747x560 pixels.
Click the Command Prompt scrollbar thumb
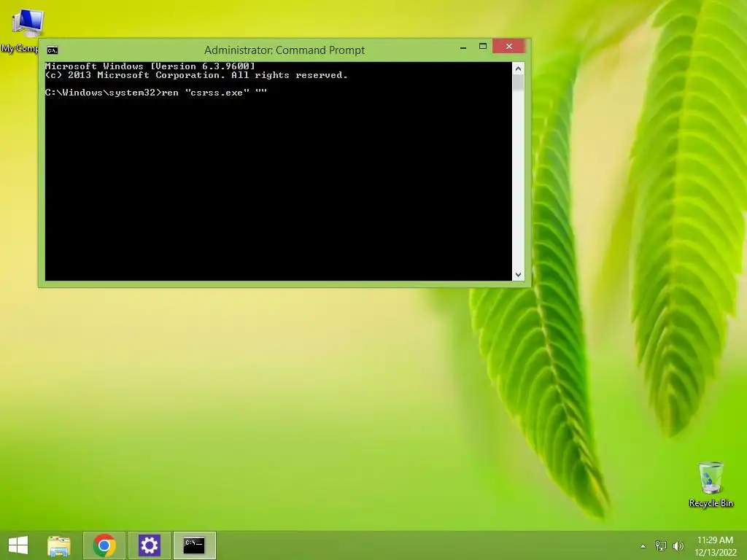click(x=519, y=83)
